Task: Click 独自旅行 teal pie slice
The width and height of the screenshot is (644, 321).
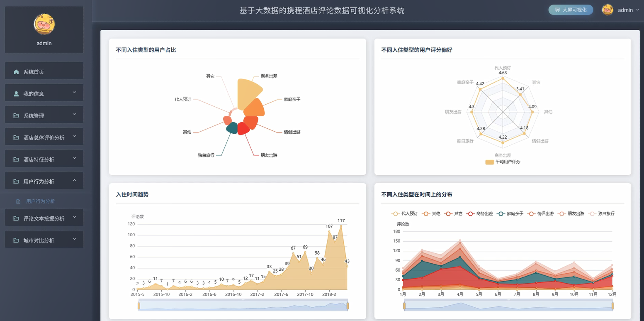Action: tap(232, 128)
